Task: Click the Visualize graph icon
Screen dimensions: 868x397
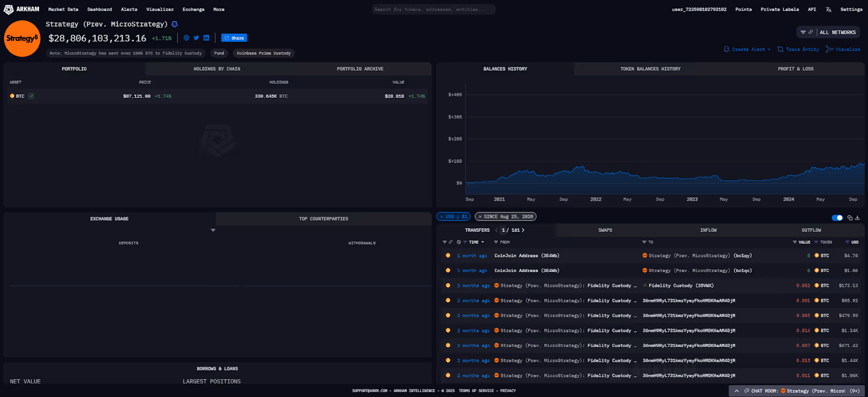Action: click(x=829, y=49)
